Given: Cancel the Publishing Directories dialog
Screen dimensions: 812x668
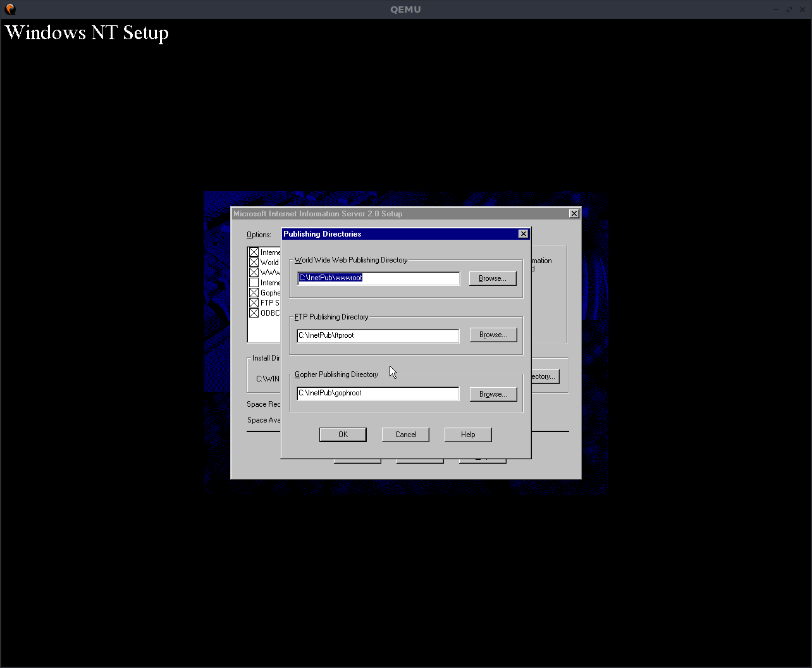Looking at the screenshot, I should tap(405, 435).
